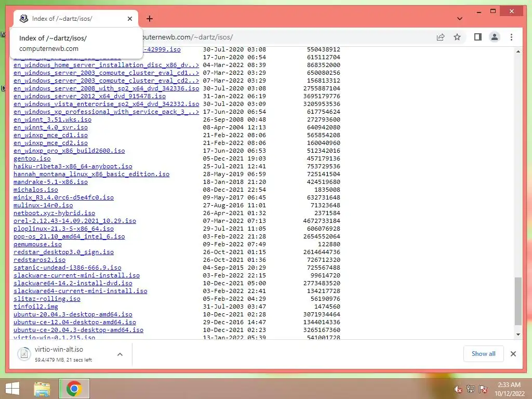The height and width of the screenshot is (399, 532).
Task: Close the Index of /~dartz/isos/ tab
Action: [129, 19]
